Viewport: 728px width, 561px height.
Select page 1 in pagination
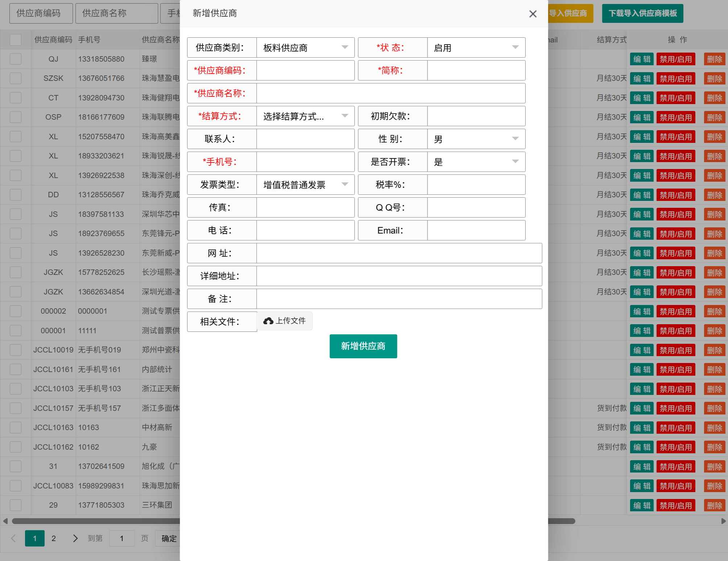(35, 538)
